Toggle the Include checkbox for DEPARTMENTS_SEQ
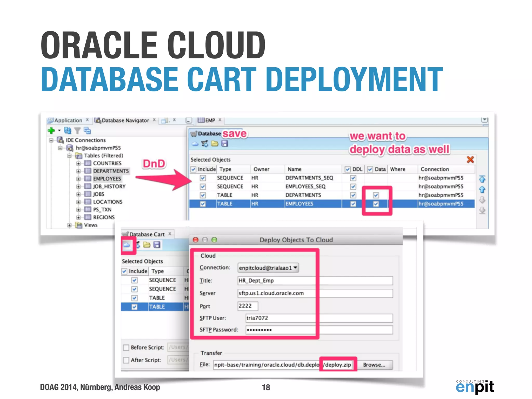 (203, 178)
